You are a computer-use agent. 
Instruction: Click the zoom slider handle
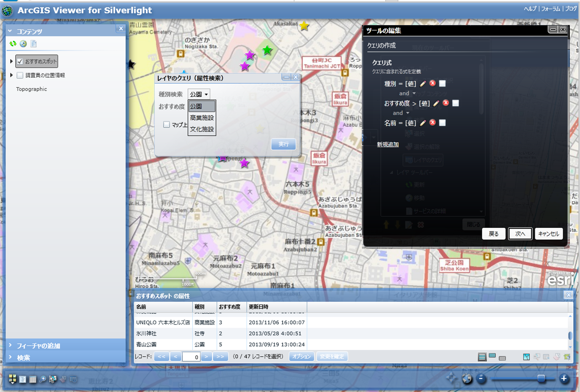coord(541,378)
